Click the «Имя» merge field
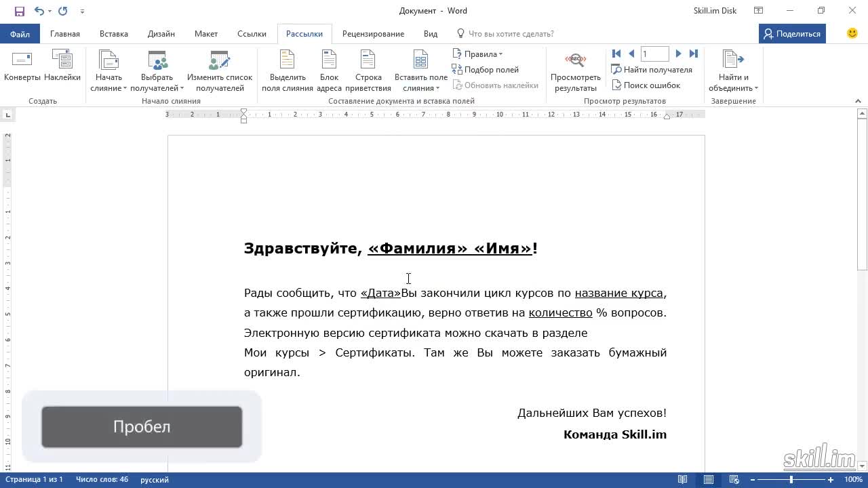This screenshot has height=488, width=868. coord(503,249)
